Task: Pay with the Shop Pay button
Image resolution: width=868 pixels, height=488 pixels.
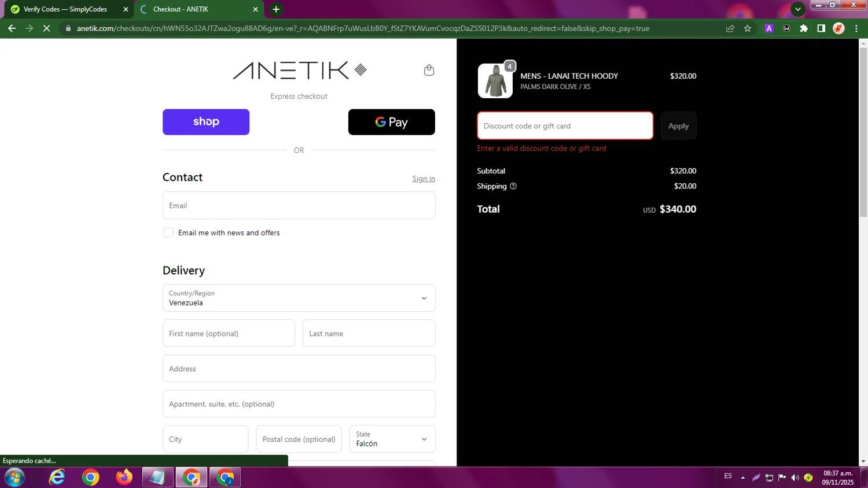Action: tap(206, 122)
